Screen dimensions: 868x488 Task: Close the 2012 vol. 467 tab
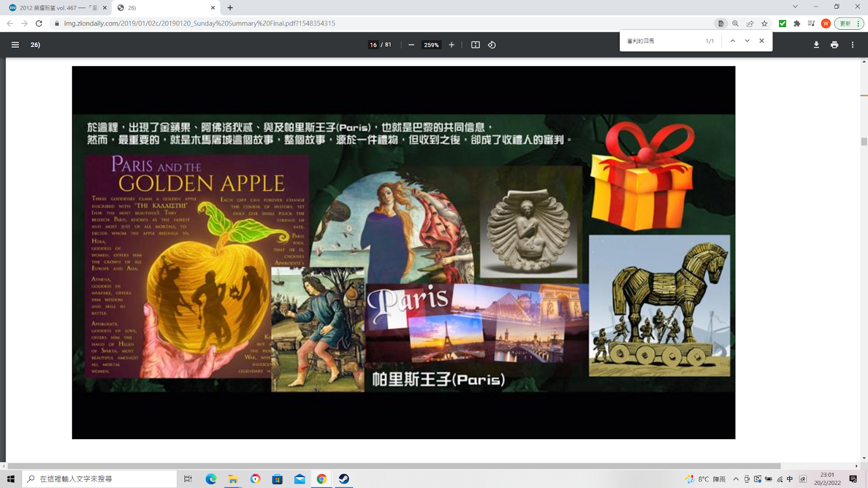pyautogui.click(x=105, y=8)
